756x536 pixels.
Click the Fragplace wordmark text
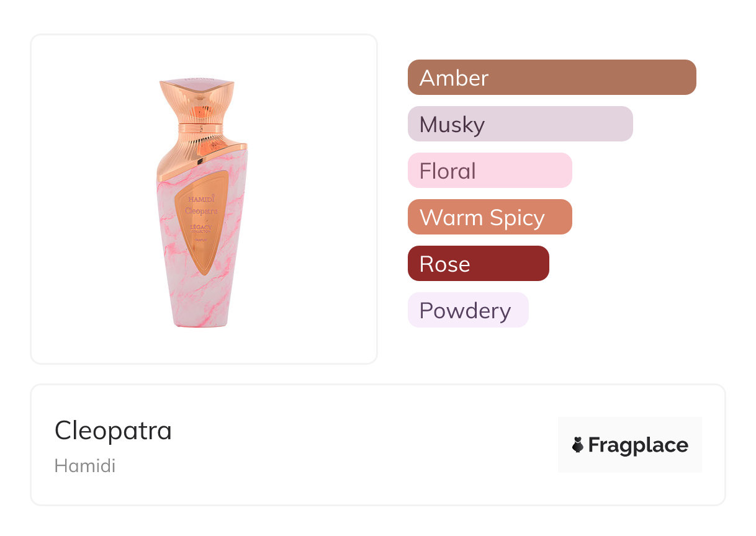tap(638, 445)
